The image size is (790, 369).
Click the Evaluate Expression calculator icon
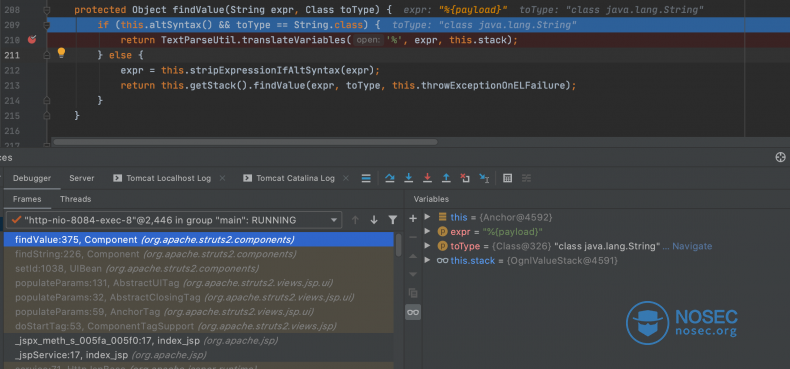508,178
